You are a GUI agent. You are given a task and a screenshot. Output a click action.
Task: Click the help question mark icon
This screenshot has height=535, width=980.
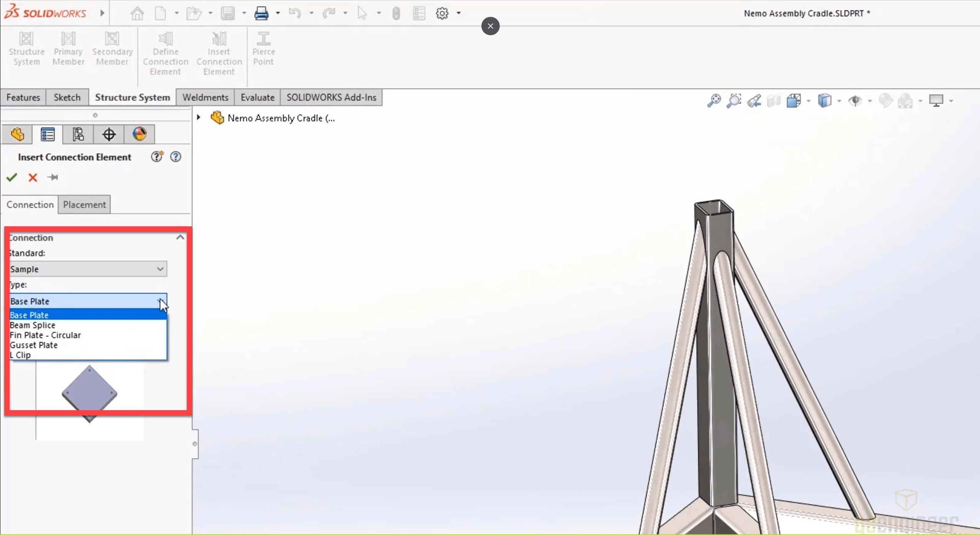175,156
